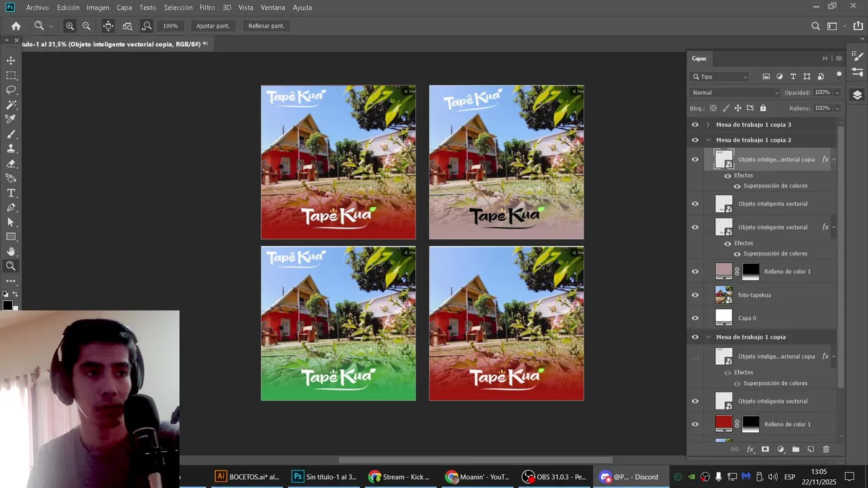The image size is (868, 488).
Task: Hide the selected Objeto intelige...ectorial copia layer
Action: click(694, 160)
